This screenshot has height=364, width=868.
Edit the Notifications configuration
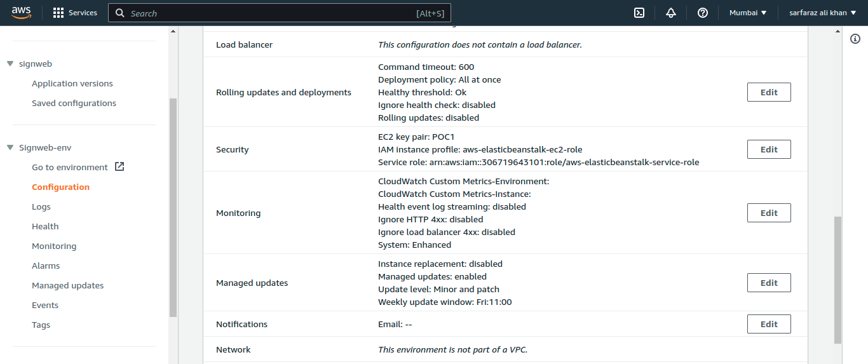point(769,324)
